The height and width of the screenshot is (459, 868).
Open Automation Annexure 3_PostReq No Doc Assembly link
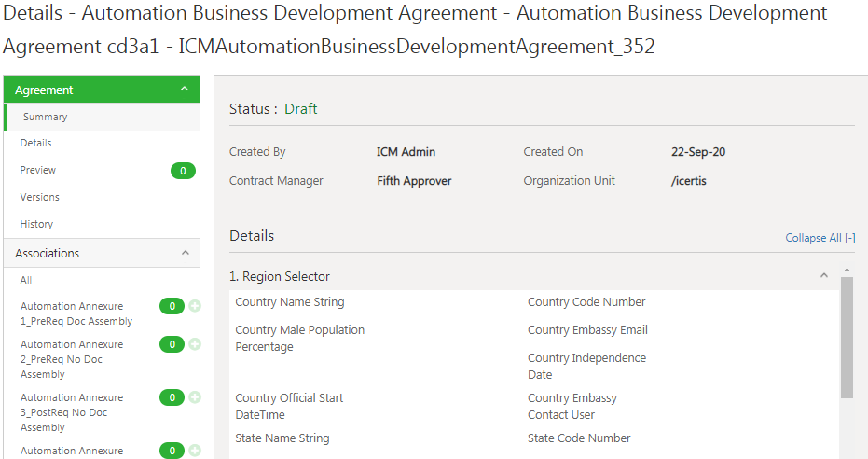pyautogui.click(x=72, y=412)
